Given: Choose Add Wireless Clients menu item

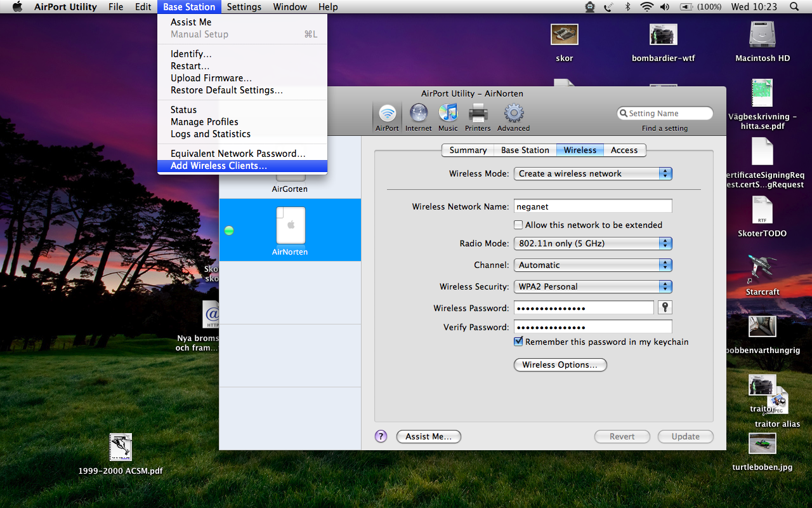Looking at the screenshot, I should pos(242,166).
